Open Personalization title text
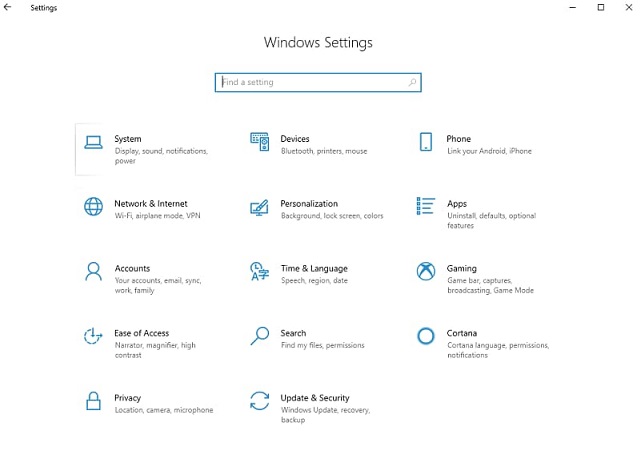 tap(309, 204)
